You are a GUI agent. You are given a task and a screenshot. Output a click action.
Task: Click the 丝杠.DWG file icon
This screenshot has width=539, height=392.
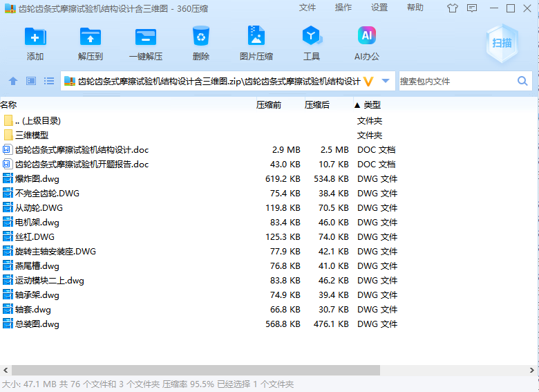point(8,237)
